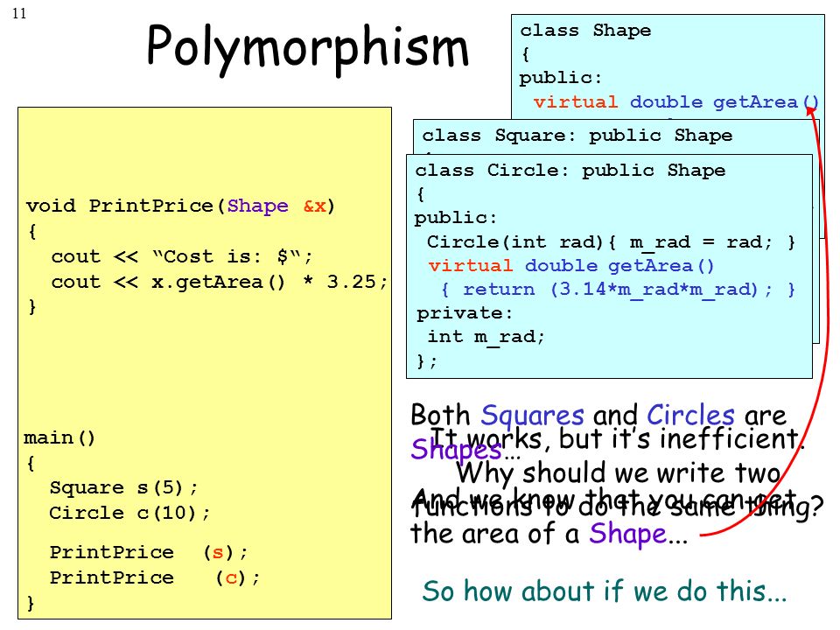
Task: Click 'public:' in the Shape class box
Action: click(x=561, y=78)
